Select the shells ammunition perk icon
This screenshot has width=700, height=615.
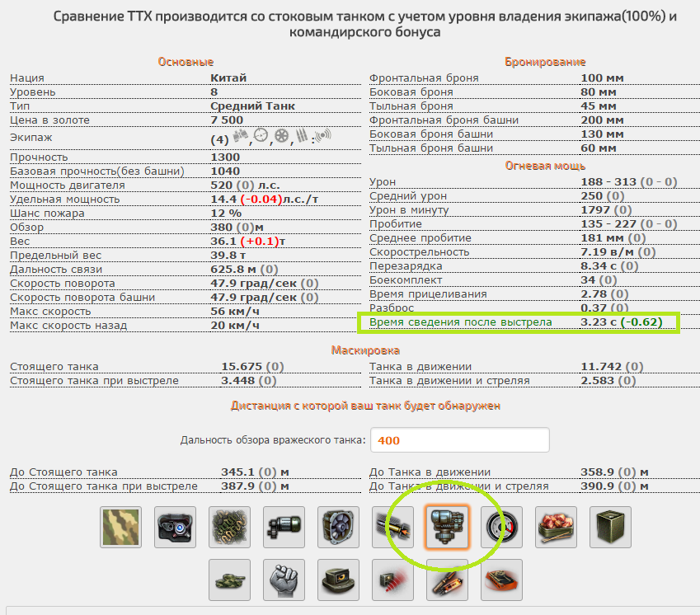(448, 580)
